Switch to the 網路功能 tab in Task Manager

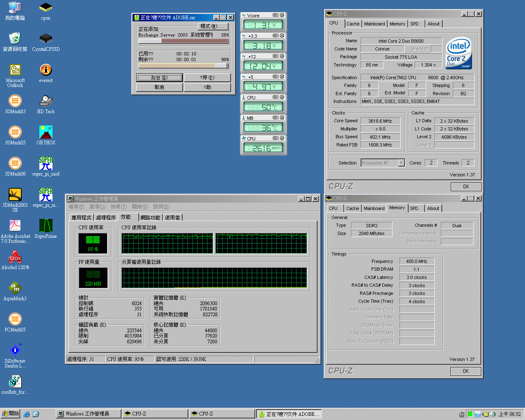(x=150, y=217)
